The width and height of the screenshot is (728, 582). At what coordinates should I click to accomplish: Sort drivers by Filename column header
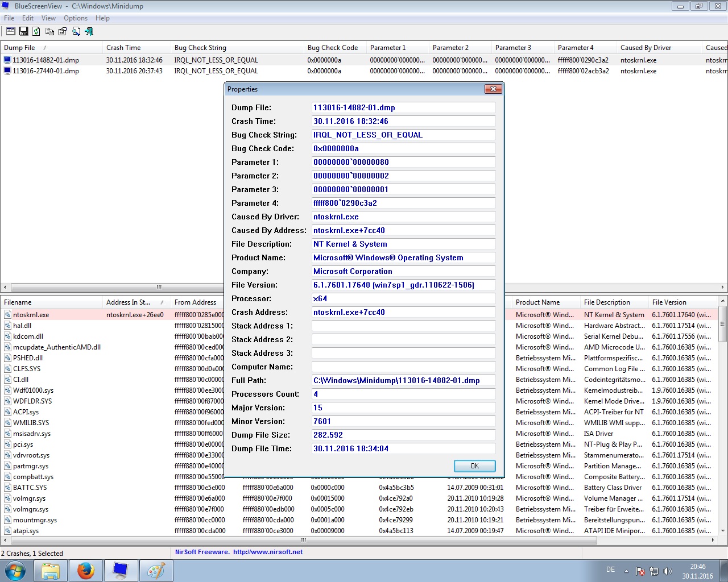(51, 302)
